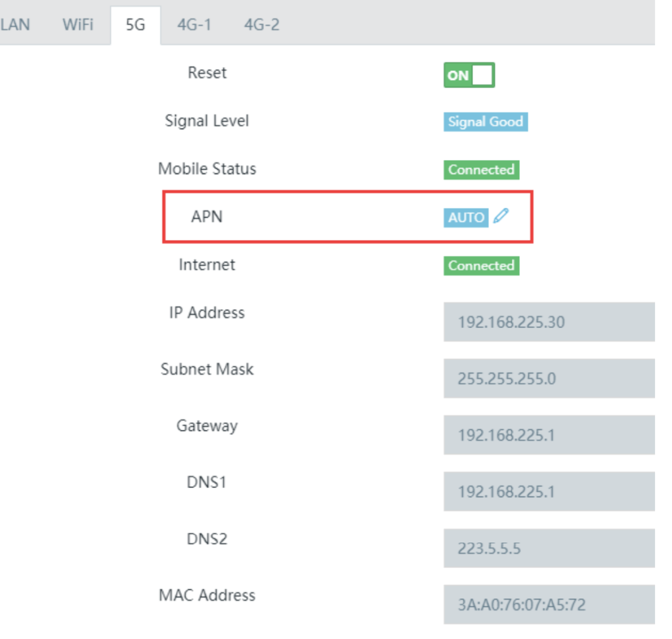Image resolution: width=672 pixels, height=639 pixels.
Task: Click the MAC Address field
Action: pyautogui.click(x=549, y=604)
